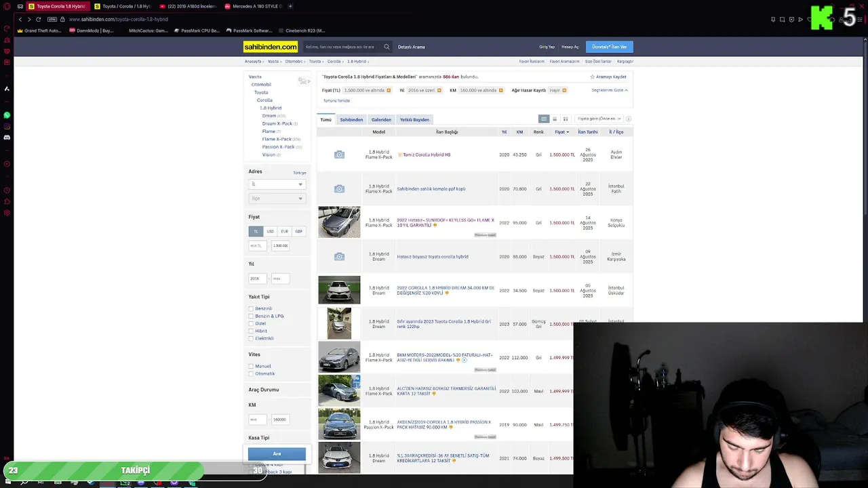This screenshot has width=868, height=488.
Task: Select the Sahibinden listings tab
Action: click(x=351, y=119)
